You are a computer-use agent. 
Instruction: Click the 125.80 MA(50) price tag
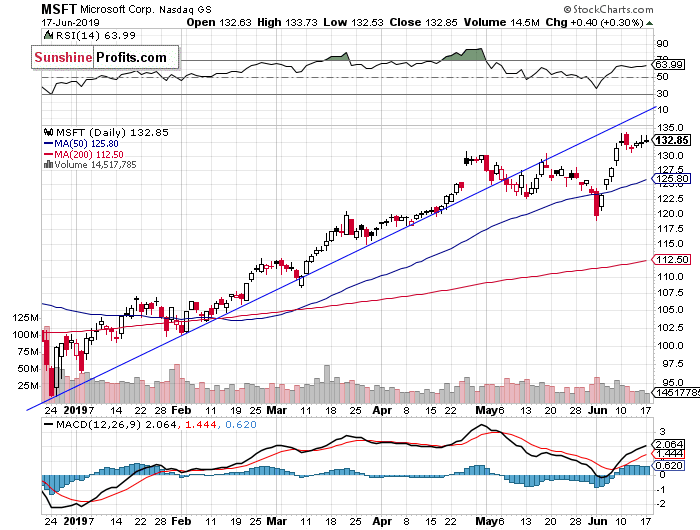(x=672, y=179)
